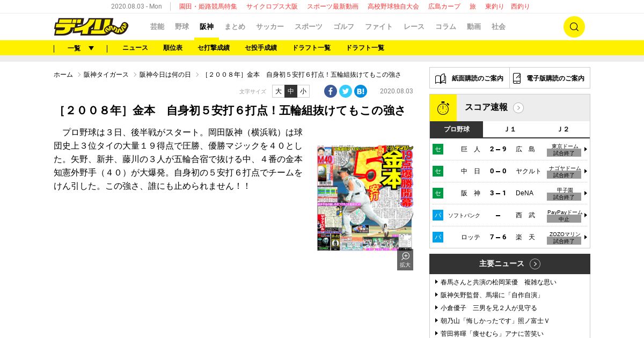Image resolution: width=644 pixels, height=338 pixels.
Task: Open 試合終了 button for 巨人 game
Action: [564, 152]
